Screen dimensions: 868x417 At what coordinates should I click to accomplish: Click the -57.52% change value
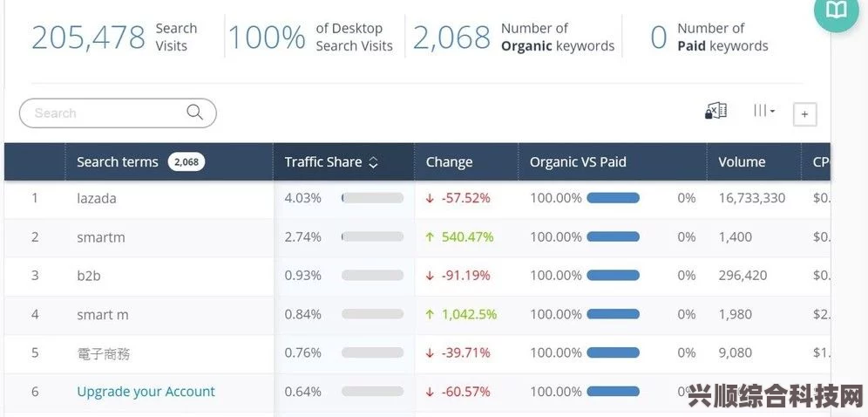465,198
